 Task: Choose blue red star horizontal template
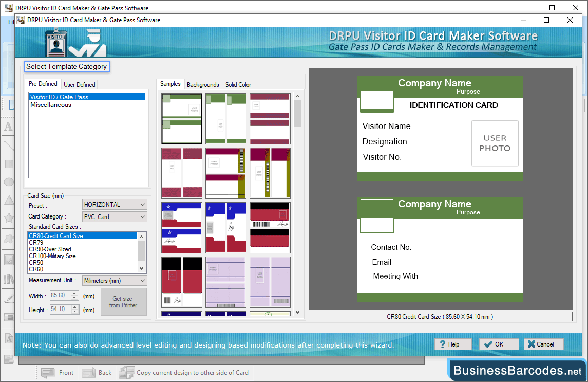182,228
